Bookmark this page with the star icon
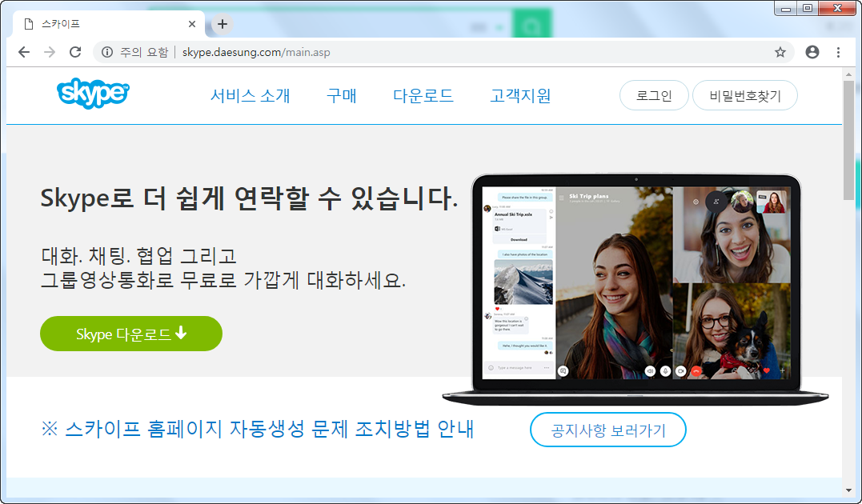 (x=780, y=52)
